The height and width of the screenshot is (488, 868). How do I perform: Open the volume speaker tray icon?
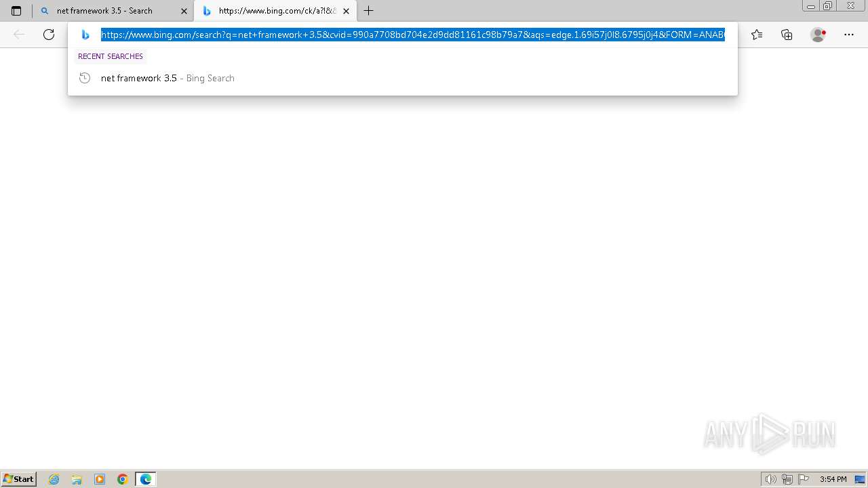point(770,479)
